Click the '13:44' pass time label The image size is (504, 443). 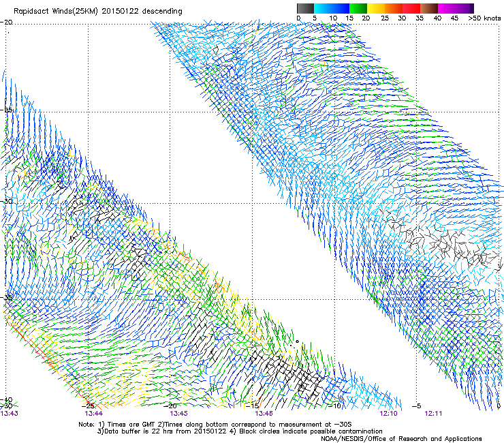click(93, 414)
